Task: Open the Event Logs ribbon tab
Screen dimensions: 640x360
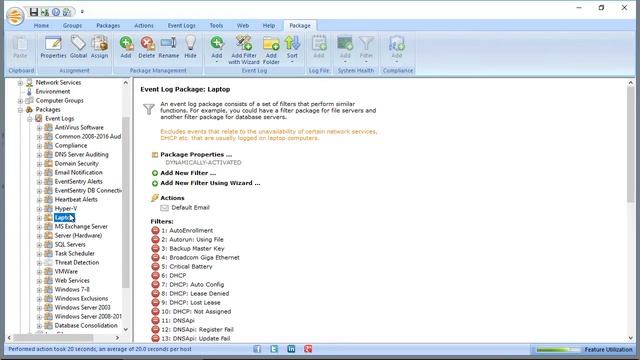Action: click(x=181, y=25)
